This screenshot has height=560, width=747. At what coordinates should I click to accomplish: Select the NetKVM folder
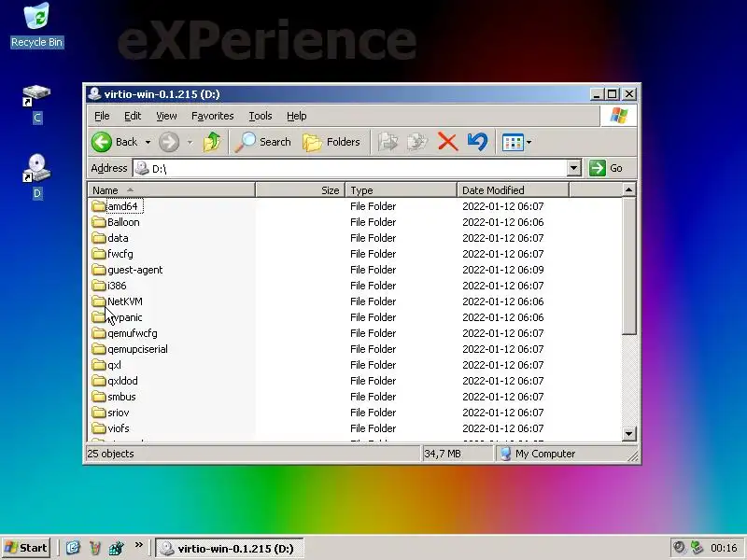coord(118,301)
